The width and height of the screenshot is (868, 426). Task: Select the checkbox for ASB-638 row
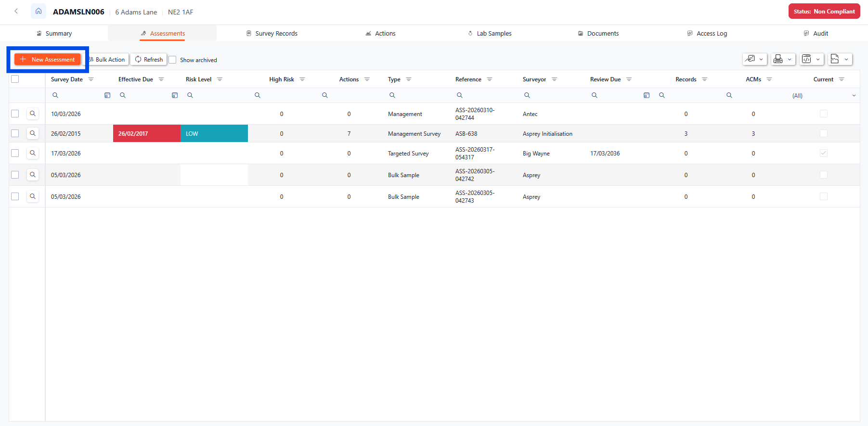[x=15, y=133]
